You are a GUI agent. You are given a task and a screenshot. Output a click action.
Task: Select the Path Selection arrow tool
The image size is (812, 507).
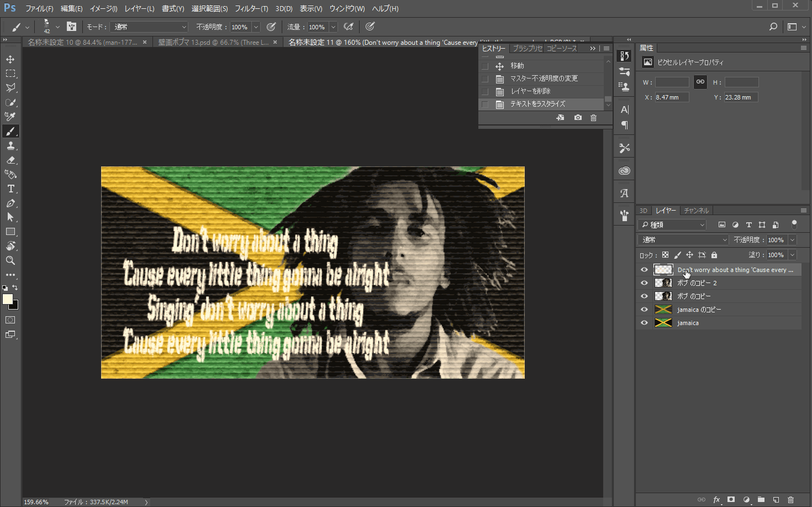[10, 217]
